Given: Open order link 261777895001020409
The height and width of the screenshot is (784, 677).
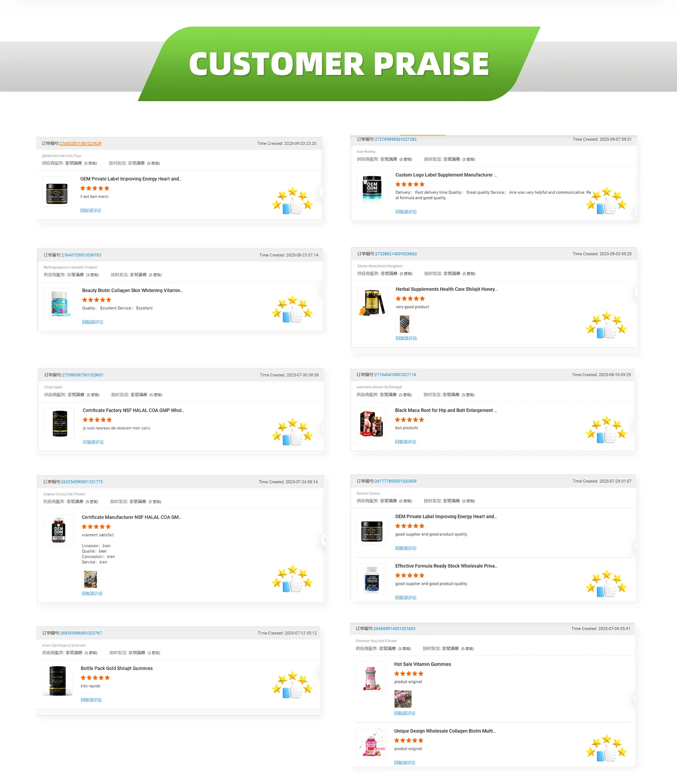Looking at the screenshot, I should 395,481.
